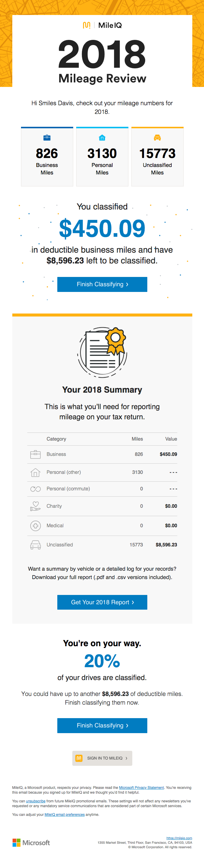Click the medical cross icon beside Medical
The image size is (204, 868).
coord(35,525)
